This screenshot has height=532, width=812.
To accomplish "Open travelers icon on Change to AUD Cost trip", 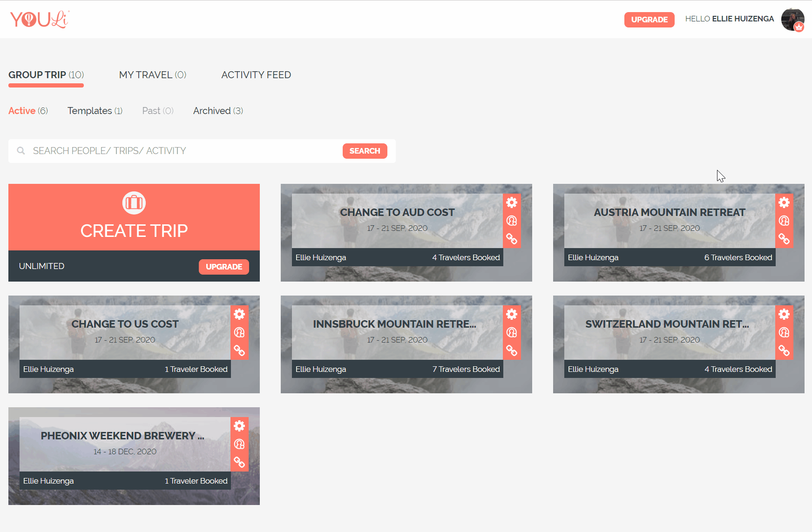I will pos(512,221).
